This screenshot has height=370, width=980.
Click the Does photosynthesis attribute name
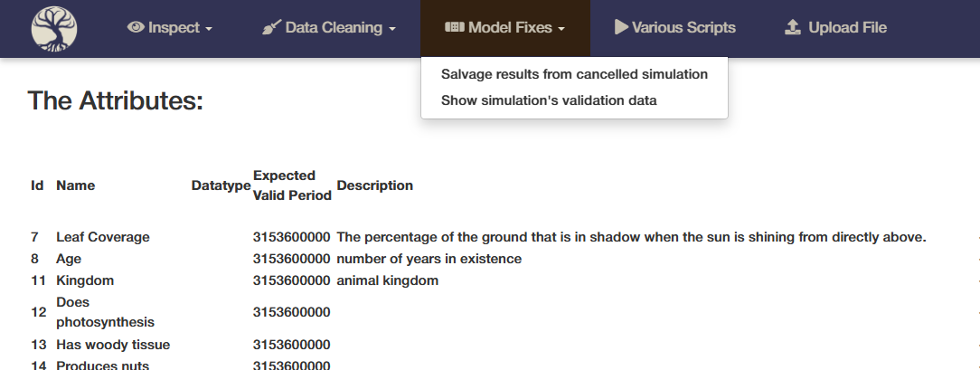[105, 312]
